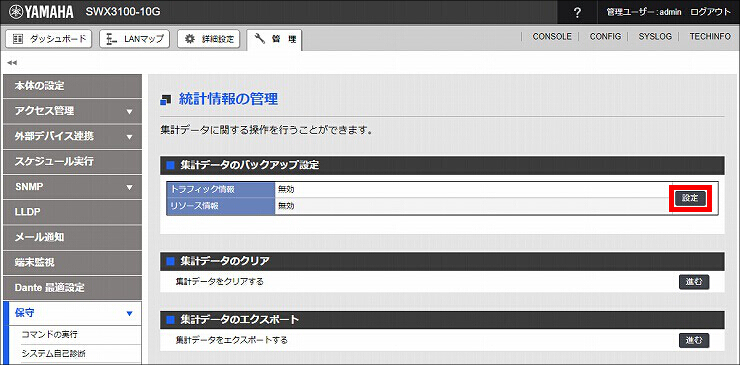The width and height of the screenshot is (740, 365).
Task: Open LLDP in the sidebar
Action: 72,212
